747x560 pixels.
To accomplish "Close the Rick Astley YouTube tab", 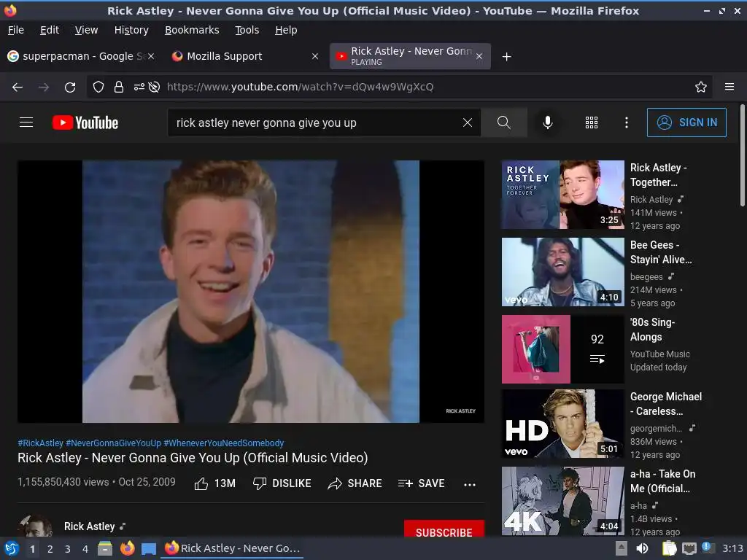I will pyautogui.click(x=479, y=56).
